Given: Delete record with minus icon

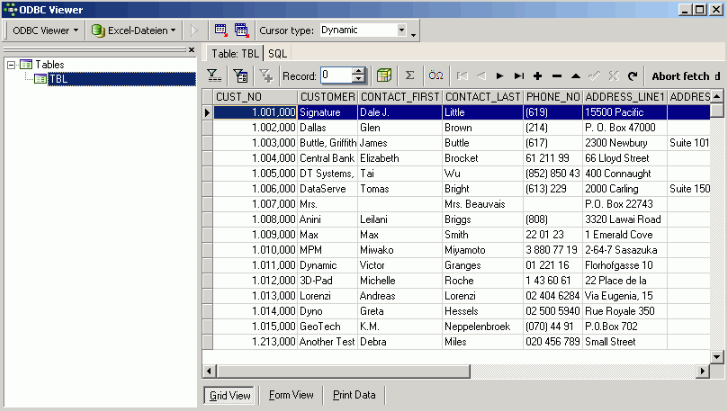Looking at the screenshot, I should [556, 75].
